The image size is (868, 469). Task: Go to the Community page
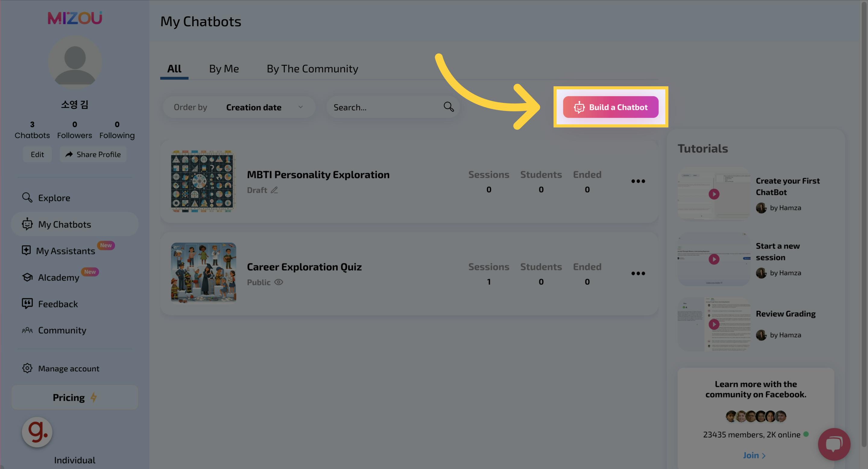tap(62, 330)
